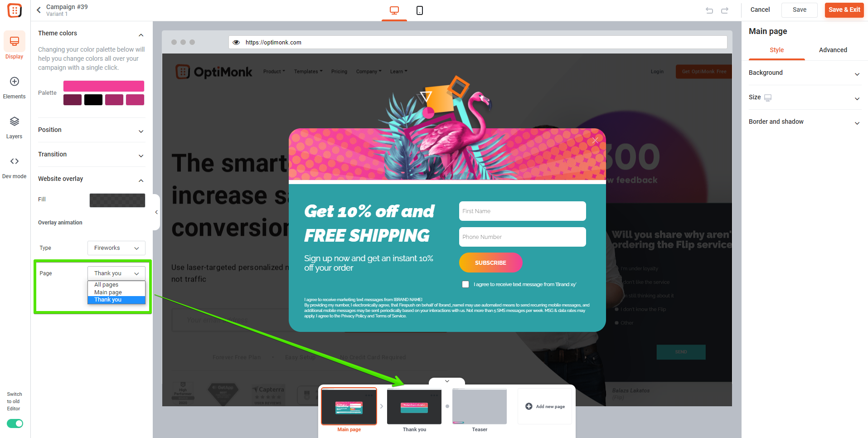Switch to mobile preview icon

point(420,10)
